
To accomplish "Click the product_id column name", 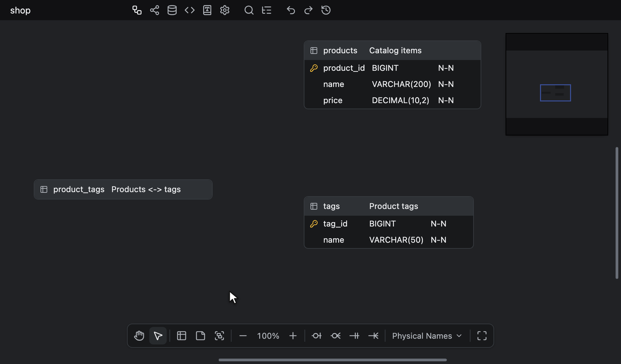I will [x=344, y=68].
